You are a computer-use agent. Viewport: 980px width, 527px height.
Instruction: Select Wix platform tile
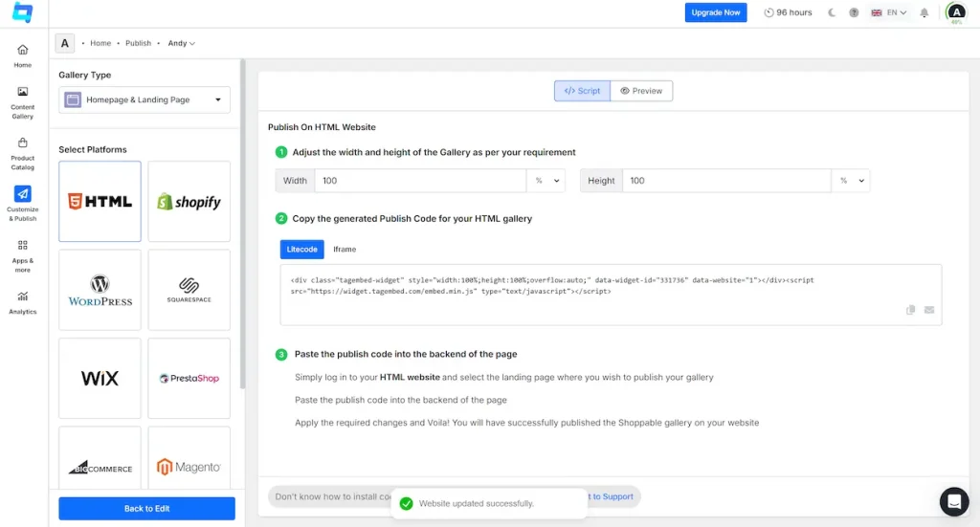pos(100,379)
